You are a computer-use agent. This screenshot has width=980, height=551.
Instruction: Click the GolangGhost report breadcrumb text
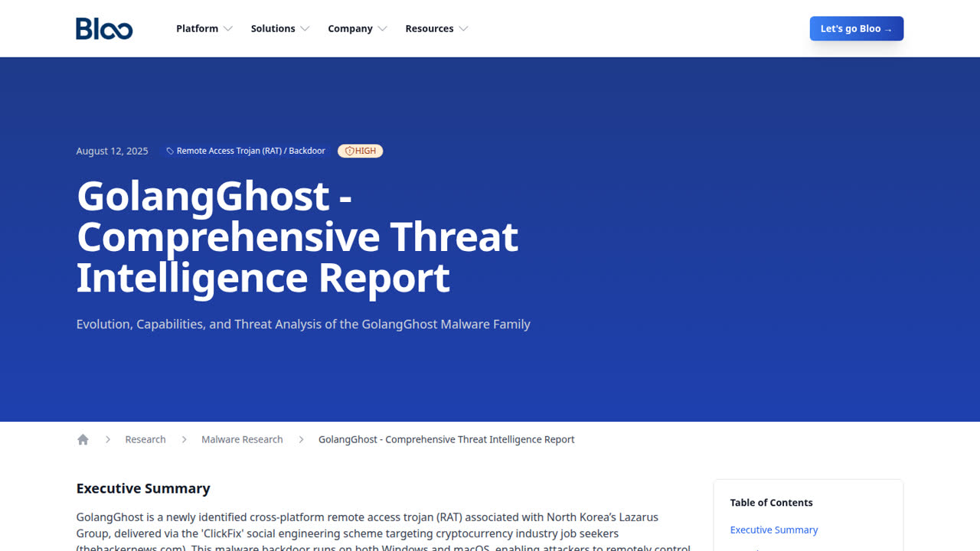coord(446,439)
